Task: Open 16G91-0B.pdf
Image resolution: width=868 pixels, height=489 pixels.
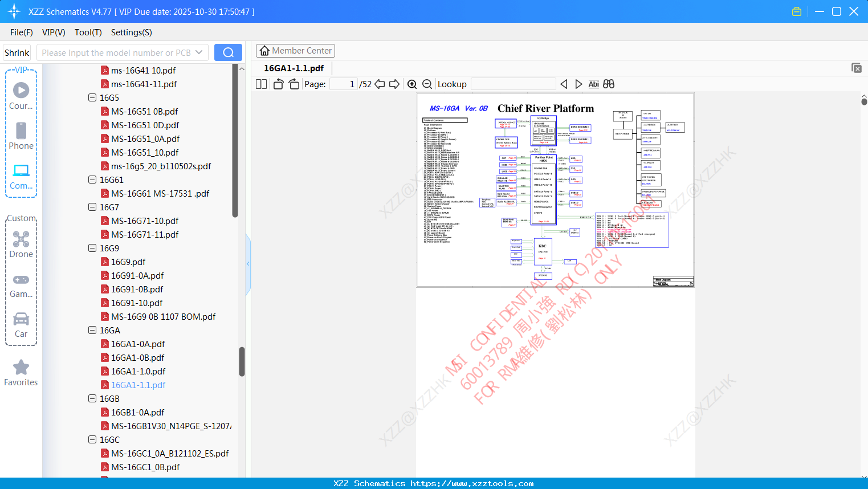Action: 137,289
